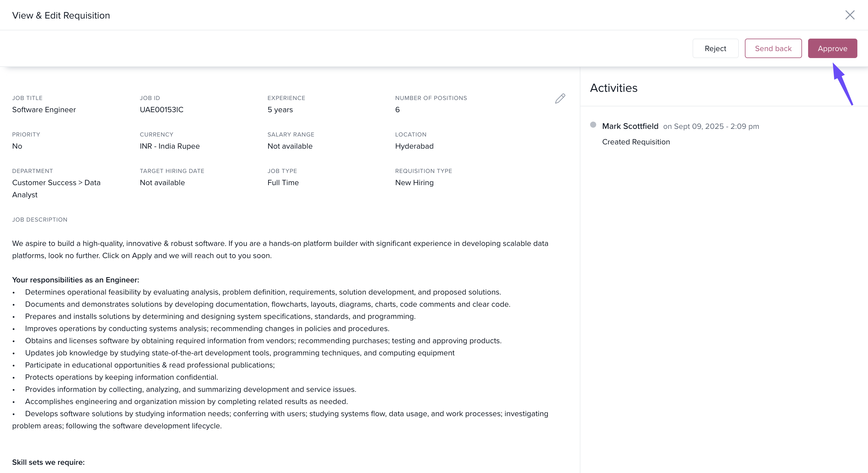Screen dimensions: 868x473
Task: Close the View & Edit Requisition dialog
Action: tap(849, 15)
